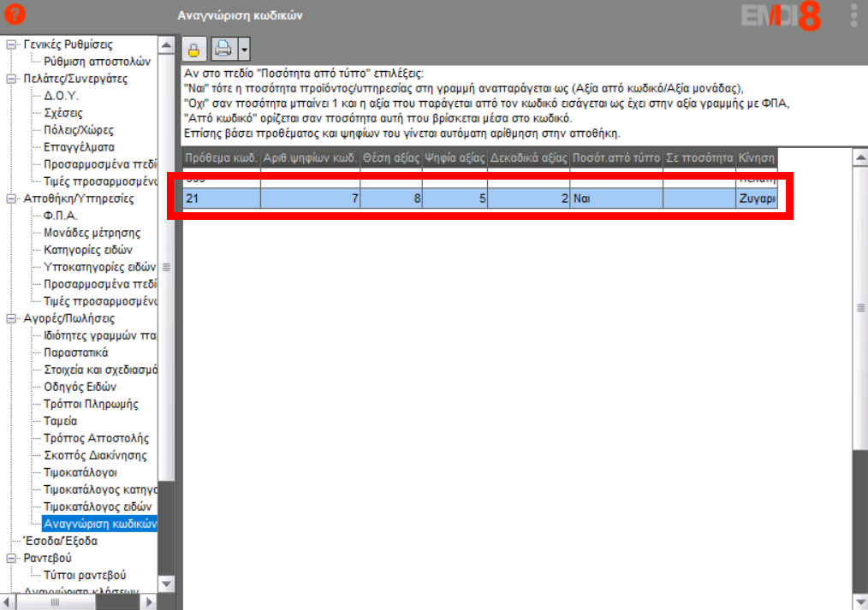Select Τιμοκατάλογος ειδών in the tree
The height and width of the screenshot is (610, 868).
(98, 507)
